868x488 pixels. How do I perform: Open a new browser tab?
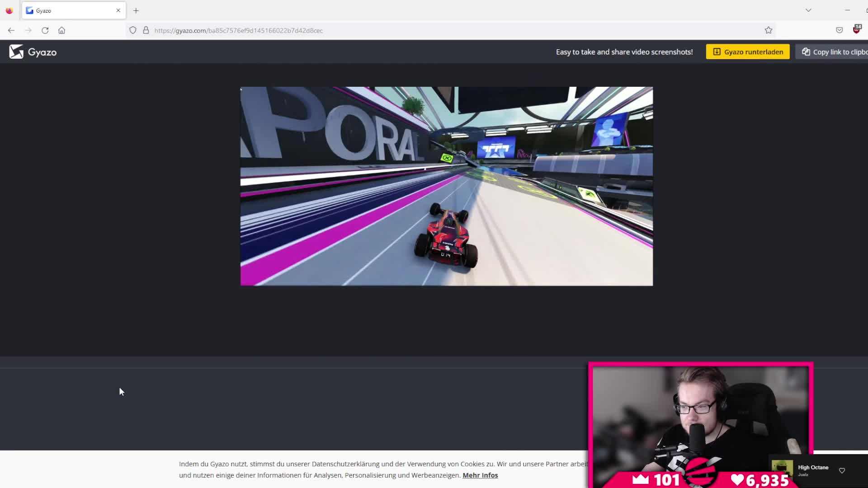click(136, 10)
